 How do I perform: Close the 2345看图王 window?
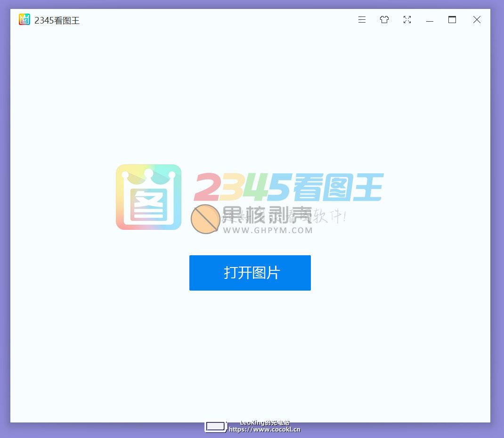pos(477,20)
